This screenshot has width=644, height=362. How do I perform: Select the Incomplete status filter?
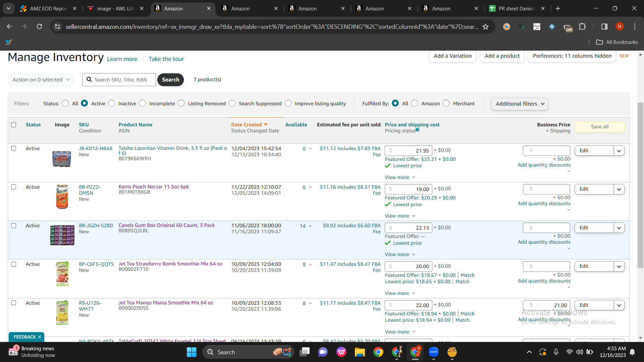(x=143, y=103)
